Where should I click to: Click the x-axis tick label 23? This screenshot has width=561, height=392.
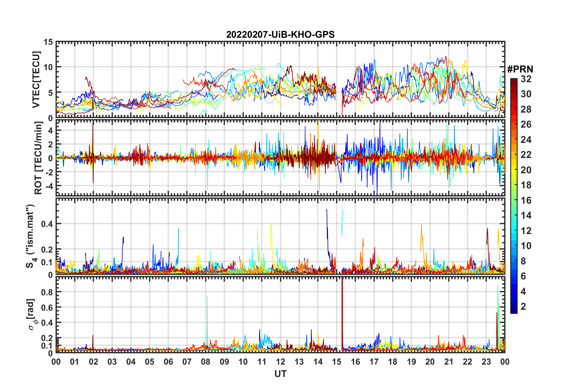pos(486,362)
